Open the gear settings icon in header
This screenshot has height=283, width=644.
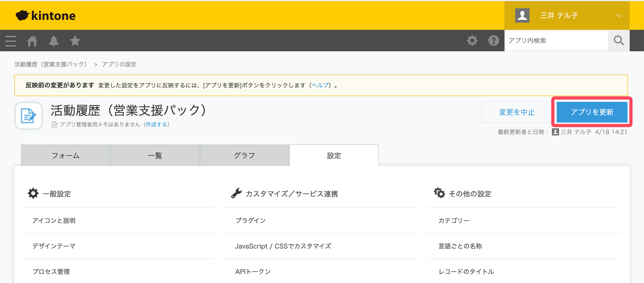(472, 40)
